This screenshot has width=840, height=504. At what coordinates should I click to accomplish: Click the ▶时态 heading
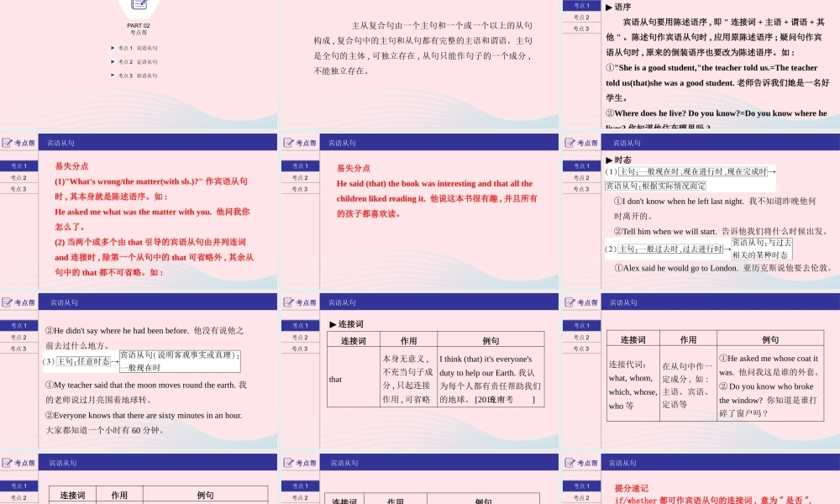(x=618, y=160)
